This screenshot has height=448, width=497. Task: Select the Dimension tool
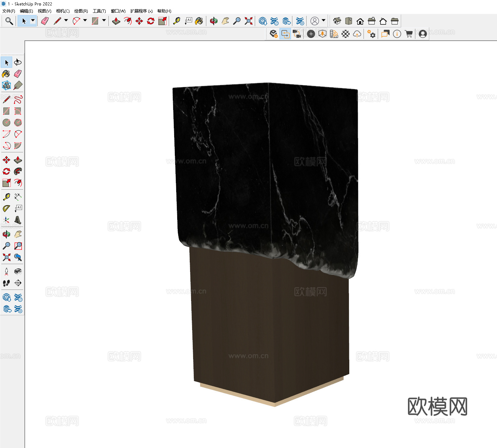(x=18, y=197)
